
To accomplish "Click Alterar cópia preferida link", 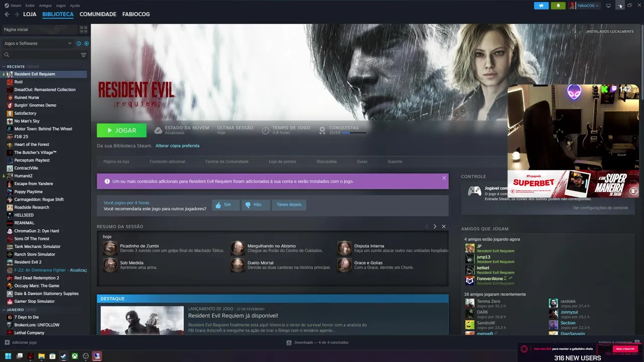I will (x=177, y=146).
